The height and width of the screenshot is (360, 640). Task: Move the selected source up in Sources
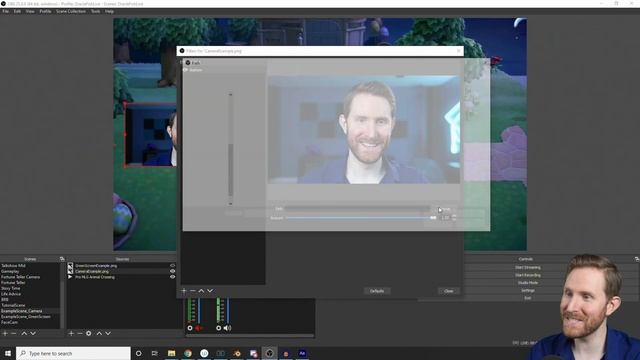tap(99, 333)
